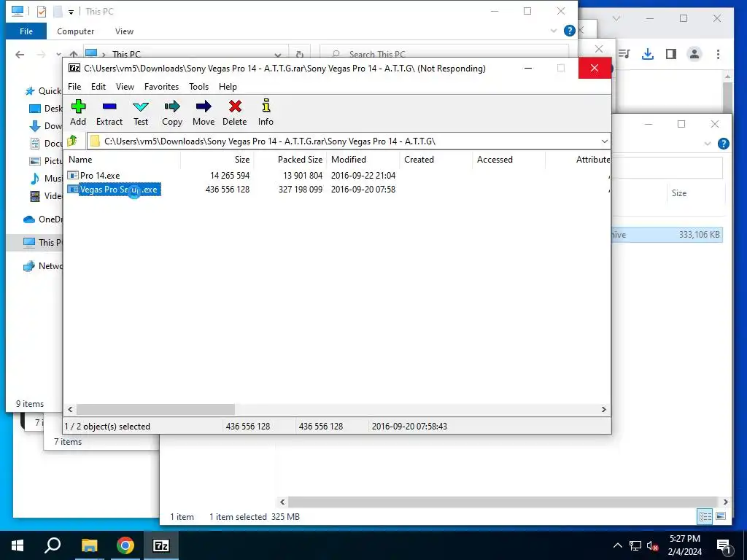Click the Copy tool in 7-Zip
Viewport: 747px width, 560px height.
coord(172,112)
